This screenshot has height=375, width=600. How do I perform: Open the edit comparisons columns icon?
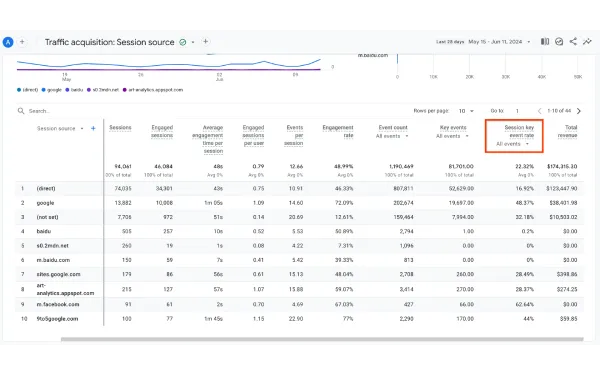tap(545, 41)
